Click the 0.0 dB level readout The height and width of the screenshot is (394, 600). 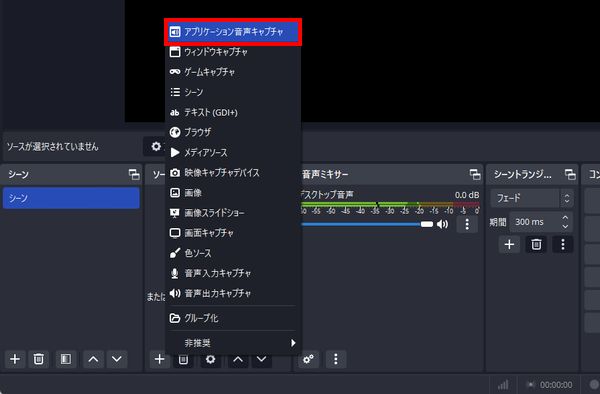[467, 195]
